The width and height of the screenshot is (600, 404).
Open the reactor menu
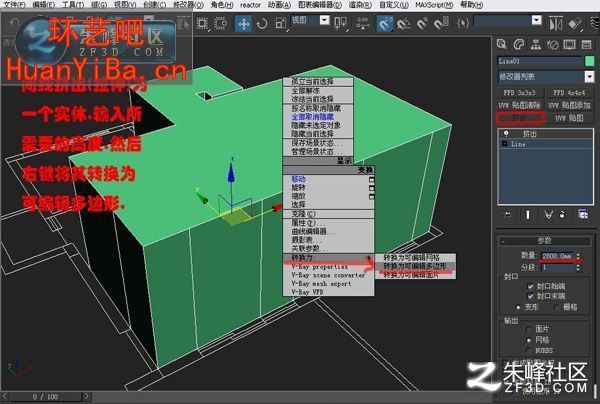(251, 5)
